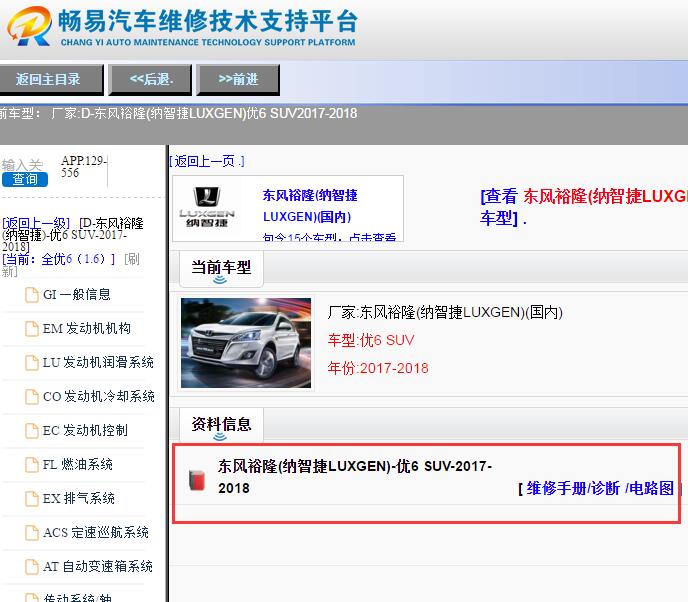Click the APP.129-556 label
Screen dimensions: 688x602
point(83,167)
